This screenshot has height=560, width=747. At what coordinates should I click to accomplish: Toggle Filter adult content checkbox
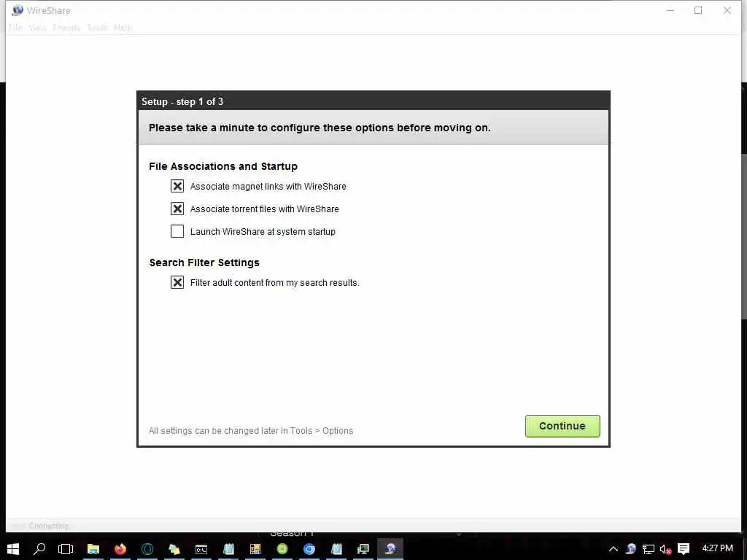point(177,282)
